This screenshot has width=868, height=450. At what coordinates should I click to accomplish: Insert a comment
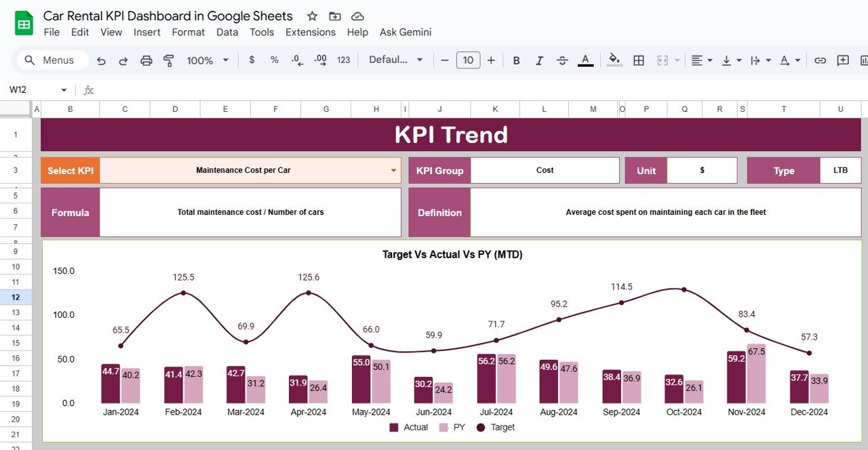(x=842, y=60)
